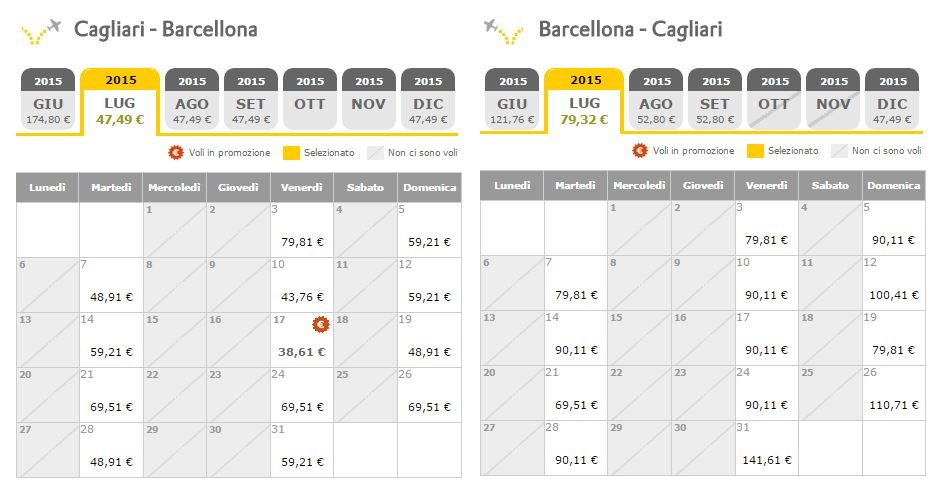Screen dimensions: 937x494
Task: Click the grey Non ci sono voli swatch on the right
Action: pyautogui.click(x=839, y=151)
